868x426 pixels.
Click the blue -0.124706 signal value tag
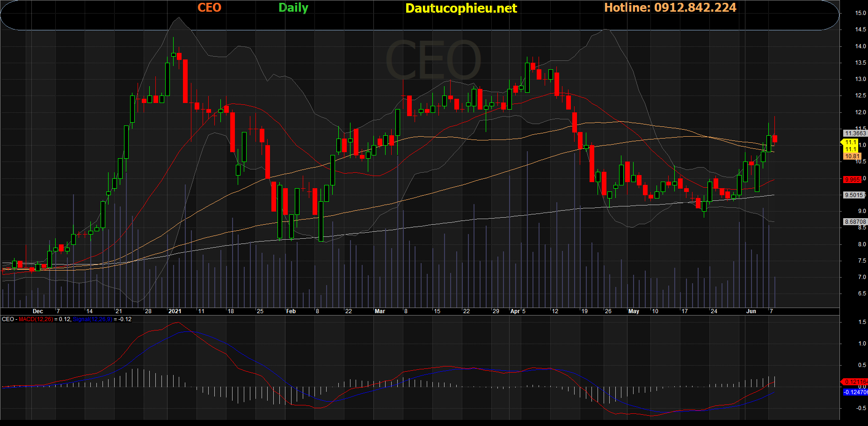855,392
